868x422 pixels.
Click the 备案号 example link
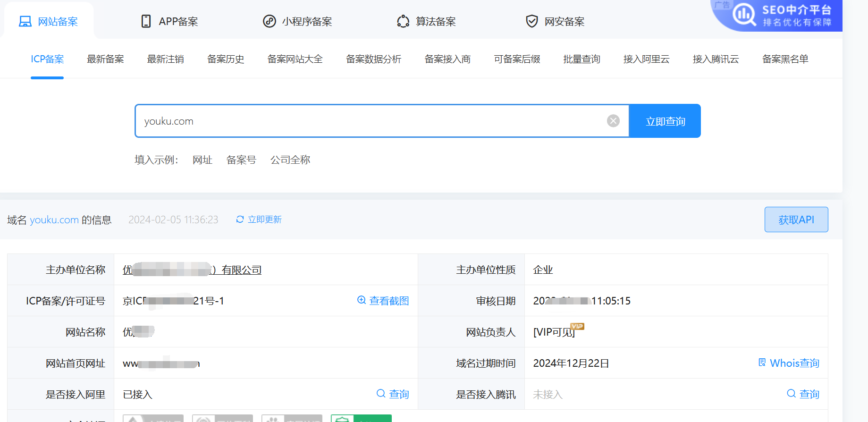241,160
